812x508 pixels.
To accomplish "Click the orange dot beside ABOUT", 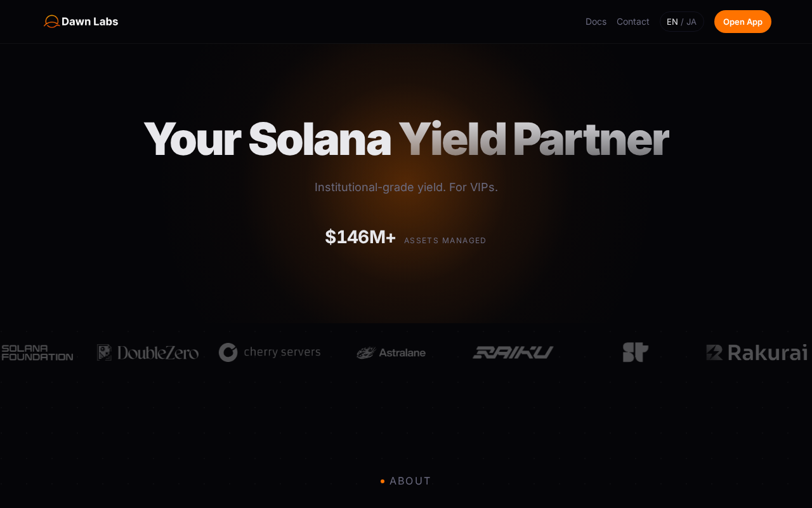I will 383,481.
